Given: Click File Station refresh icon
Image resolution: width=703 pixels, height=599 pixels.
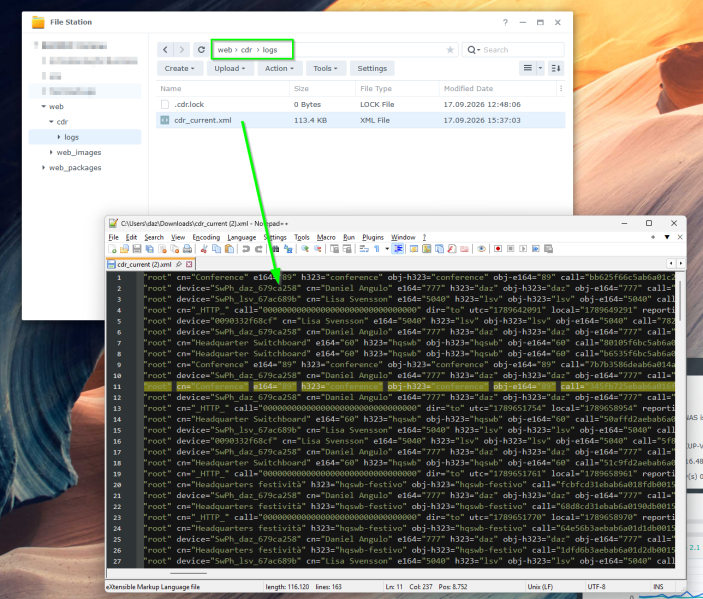Looking at the screenshot, I should tap(201, 50).
